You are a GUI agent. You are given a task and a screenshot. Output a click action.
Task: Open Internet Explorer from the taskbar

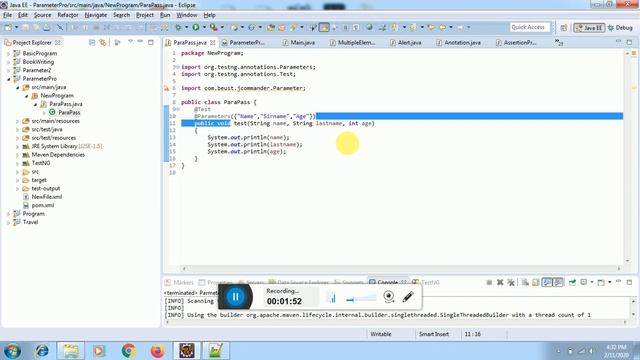tap(42, 351)
